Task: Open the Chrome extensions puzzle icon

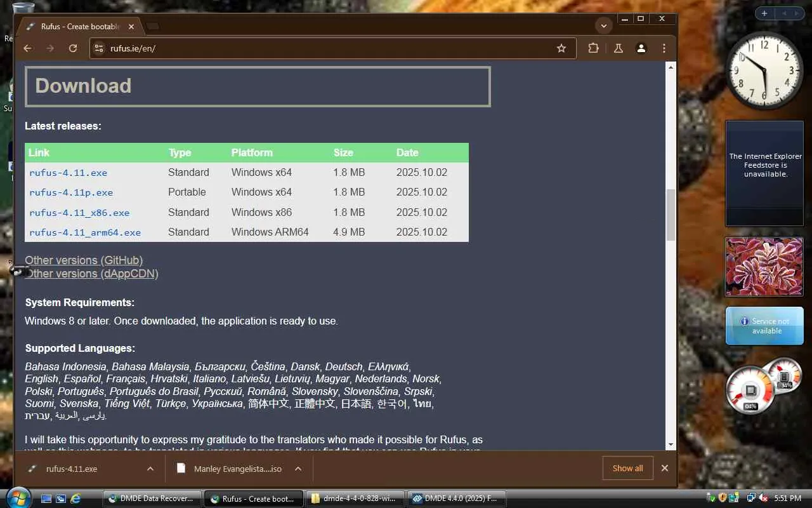Action: point(593,48)
